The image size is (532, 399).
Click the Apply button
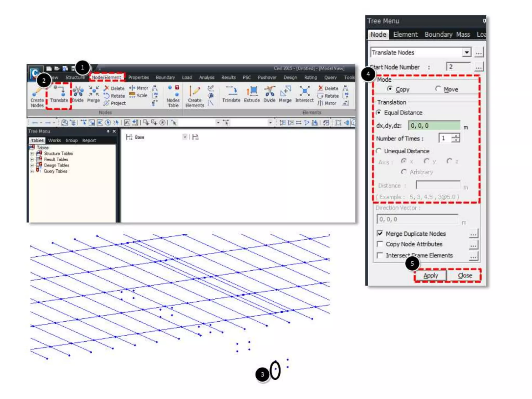click(x=431, y=275)
